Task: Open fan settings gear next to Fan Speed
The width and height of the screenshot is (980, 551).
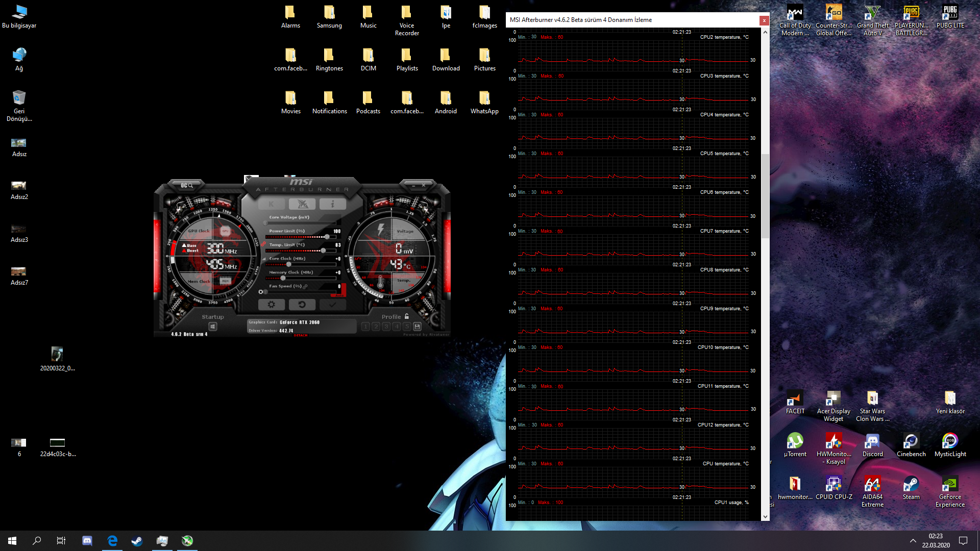Action: point(261,292)
